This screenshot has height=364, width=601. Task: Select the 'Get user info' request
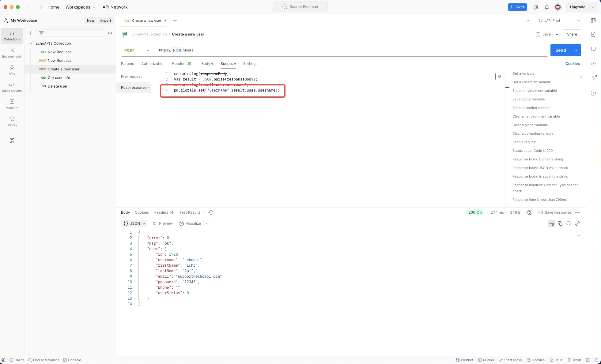point(70,78)
